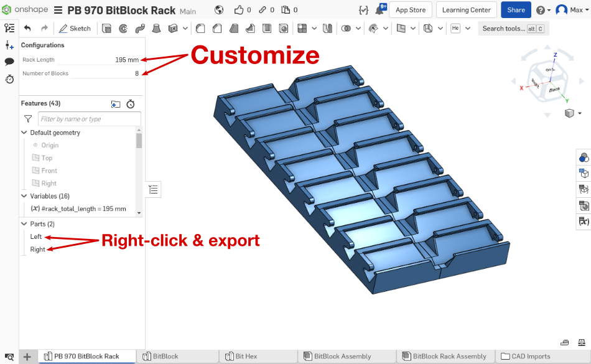The height and width of the screenshot is (364, 591).
Task: Collapse the Parts (2) list
Action: click(x=24, y=224)
